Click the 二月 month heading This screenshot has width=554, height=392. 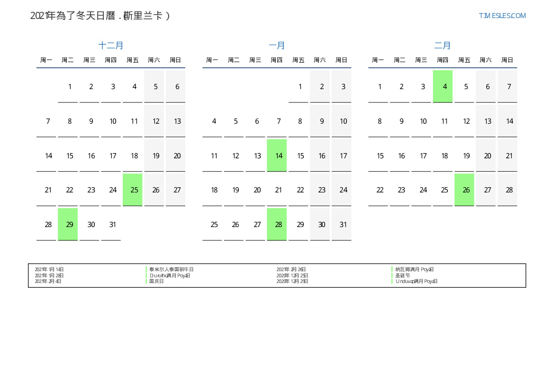[442, 45]
